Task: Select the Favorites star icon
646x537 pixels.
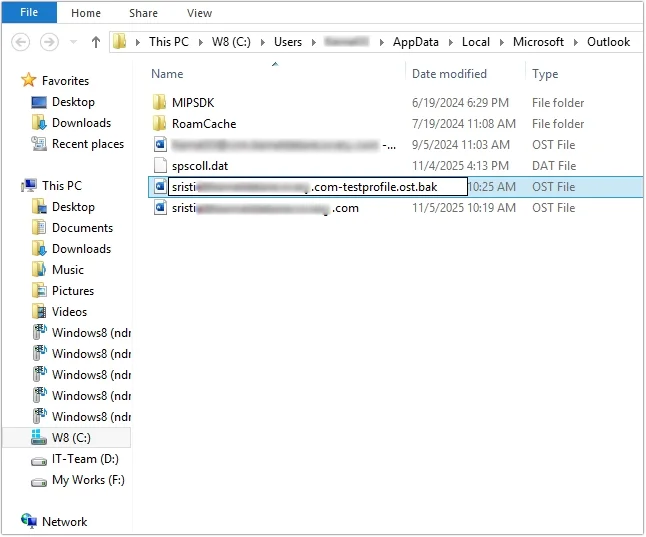Action: tap(28, 80)
